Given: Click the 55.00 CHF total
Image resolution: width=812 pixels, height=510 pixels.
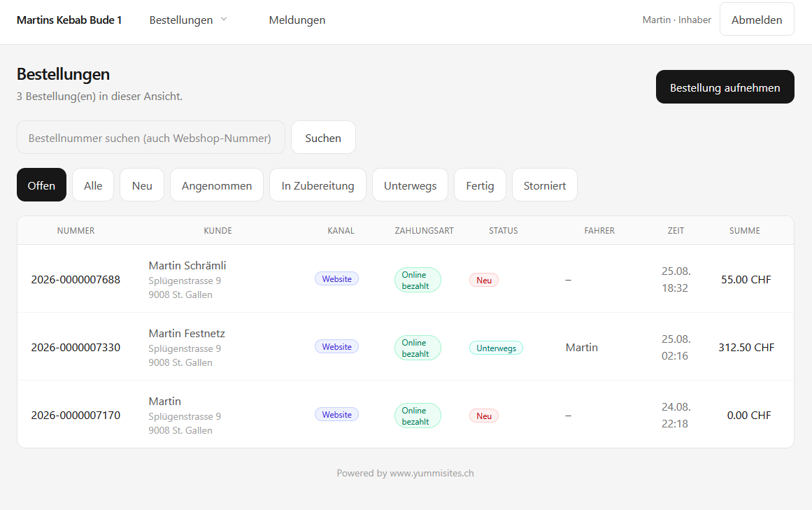Looking at the screenshot, I should 746,280.
